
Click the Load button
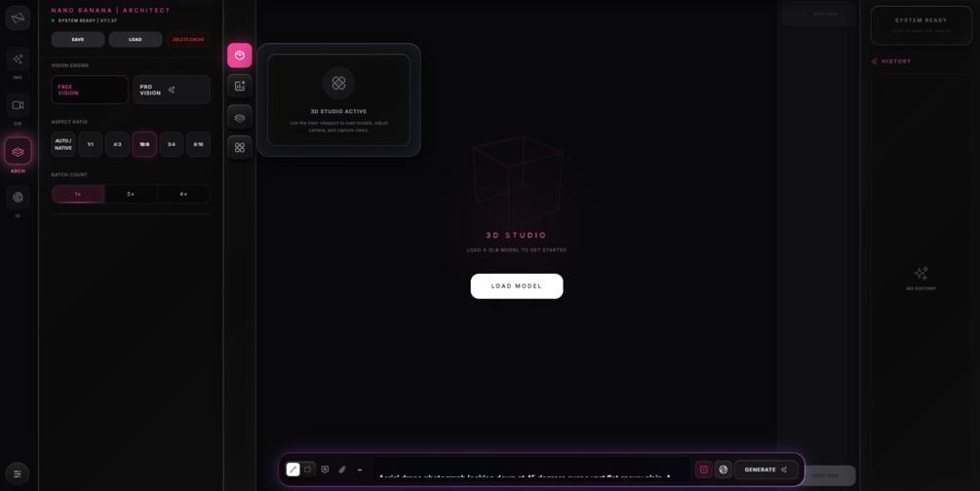coord(135,39)
